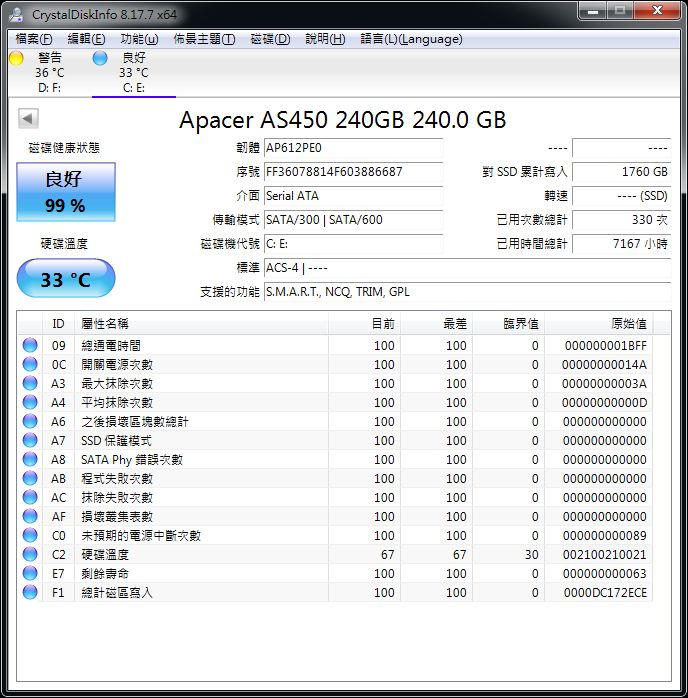Click the 原始值 column header
This screenshot has width=688, height=698.
point(628,324)
